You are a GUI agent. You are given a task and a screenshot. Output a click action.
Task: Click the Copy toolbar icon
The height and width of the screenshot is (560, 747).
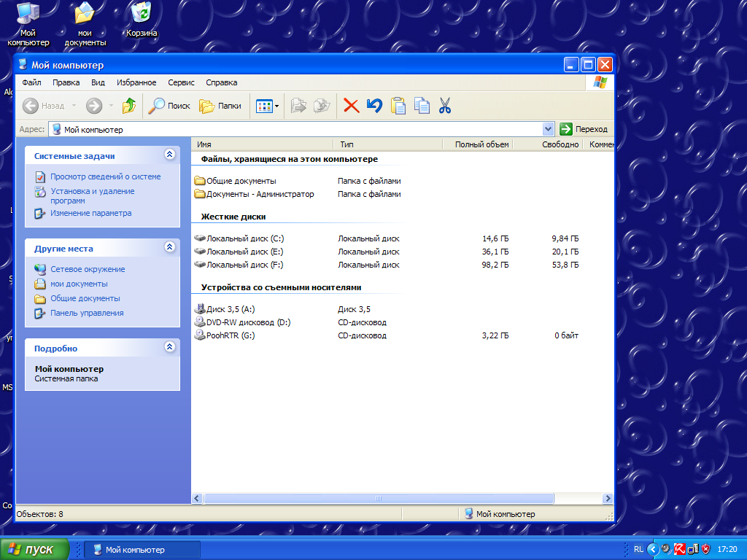tap(422, 106)
